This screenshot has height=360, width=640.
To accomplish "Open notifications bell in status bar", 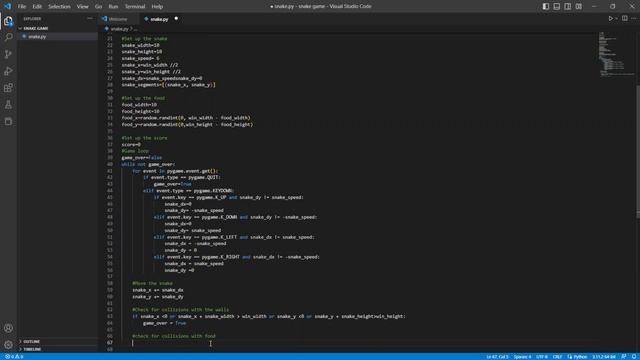I will pyautogui.click(x=634, y=357).
